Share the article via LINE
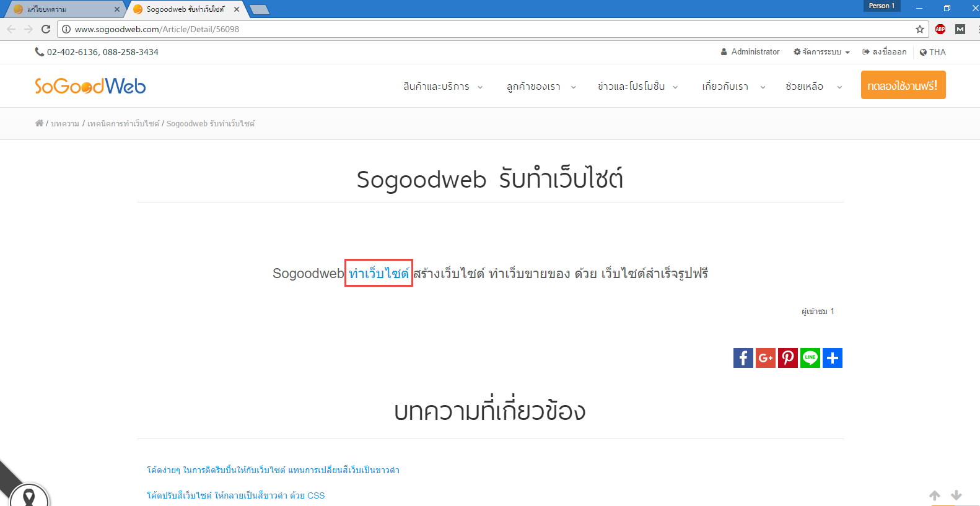The width and height of the screenshot is (980, 506). 810,358
